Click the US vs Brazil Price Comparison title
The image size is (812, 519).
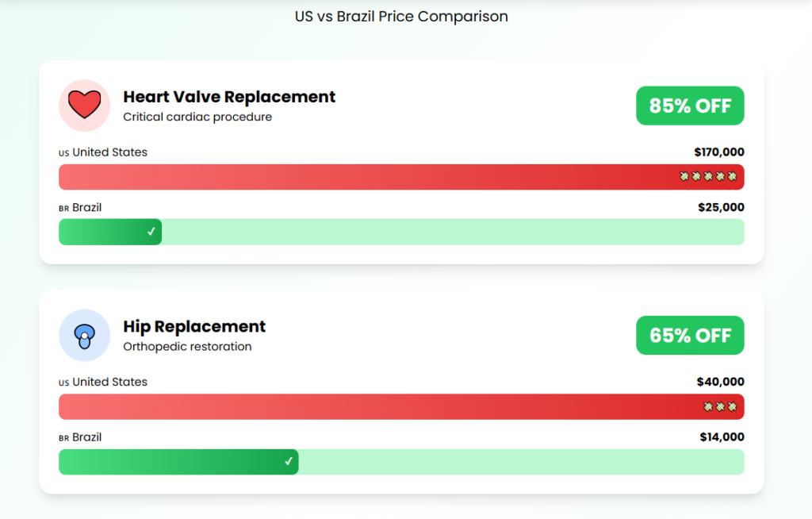coord(401,17)
